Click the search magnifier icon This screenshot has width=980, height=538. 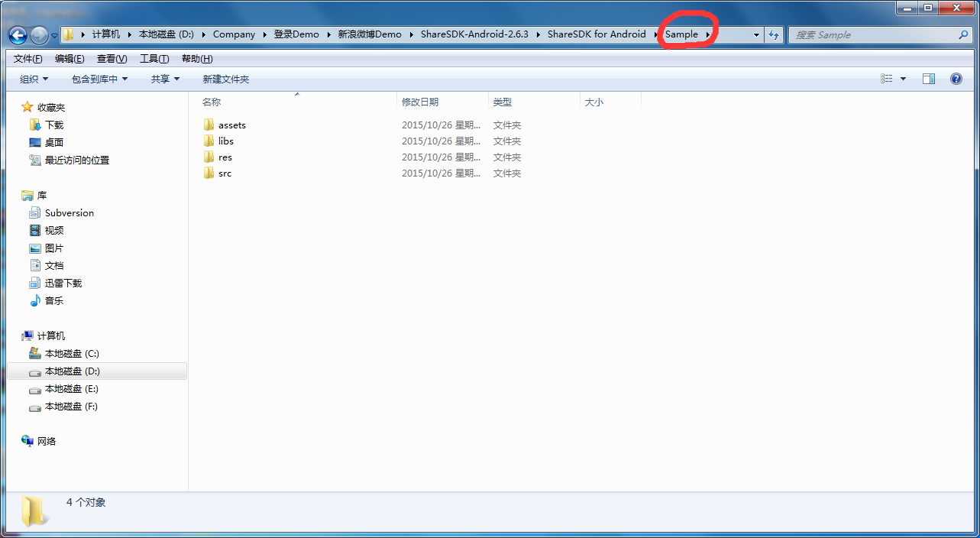(964, 34)
